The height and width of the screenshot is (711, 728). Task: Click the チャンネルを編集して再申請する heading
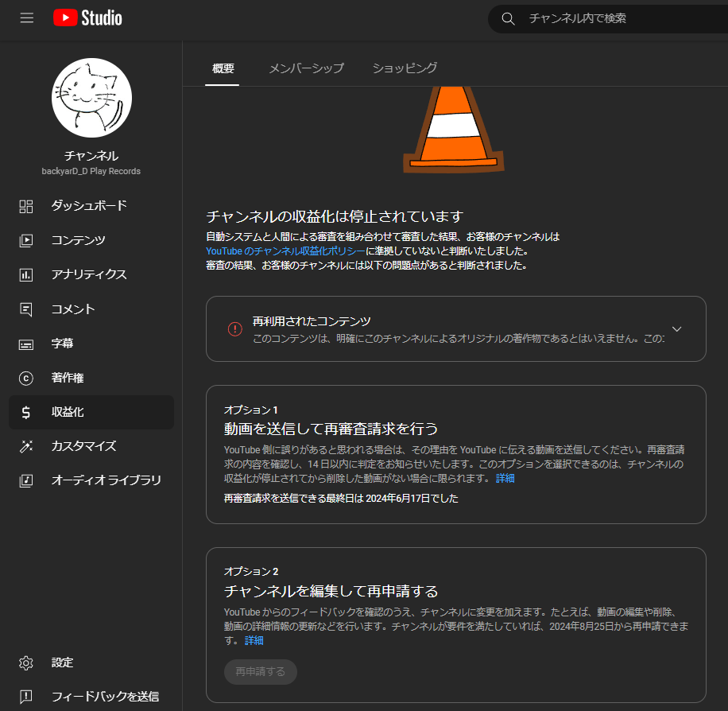tap(331, 591)
